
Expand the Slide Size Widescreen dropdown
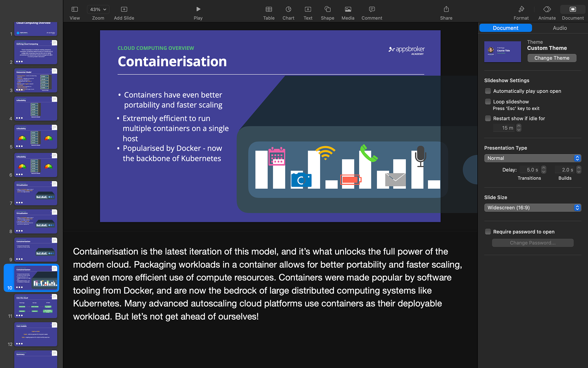532,208
